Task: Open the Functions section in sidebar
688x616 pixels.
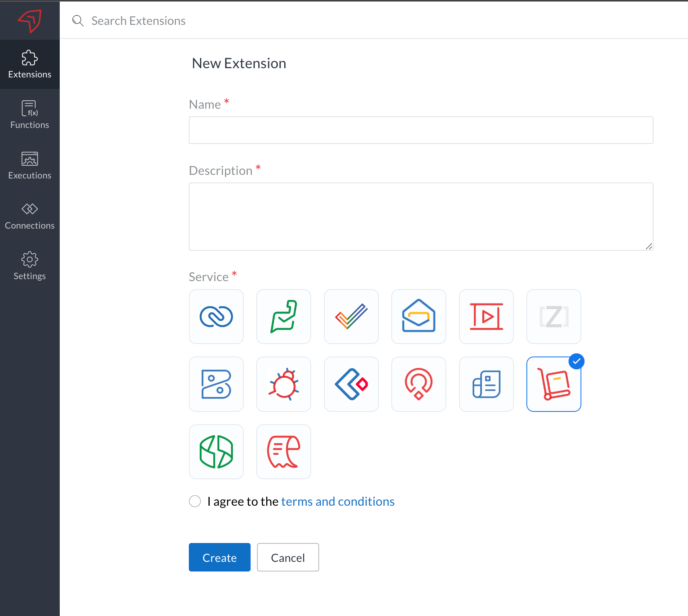Action: click(x=30, y=115)
